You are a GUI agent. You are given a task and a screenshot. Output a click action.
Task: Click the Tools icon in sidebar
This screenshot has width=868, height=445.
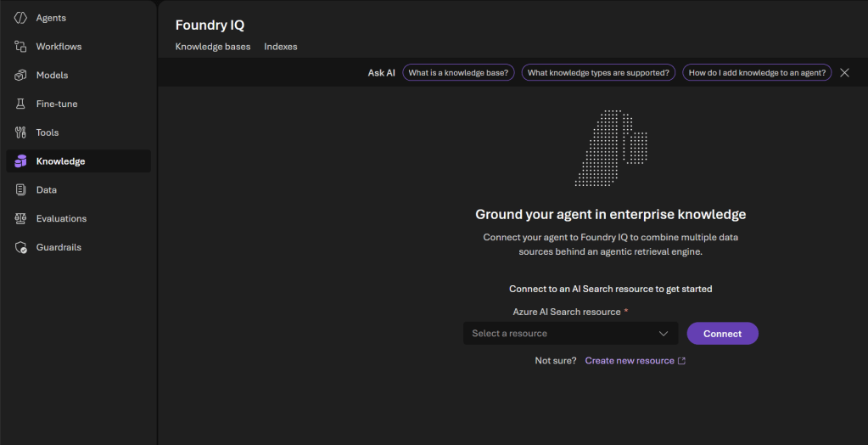pos(21,132)
